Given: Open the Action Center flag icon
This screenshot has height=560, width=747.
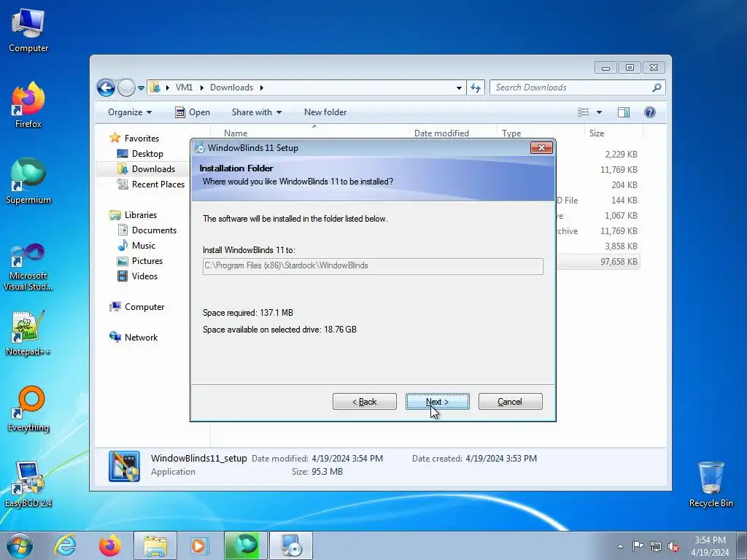Looking at the screenshot, I should click(638, 546).
